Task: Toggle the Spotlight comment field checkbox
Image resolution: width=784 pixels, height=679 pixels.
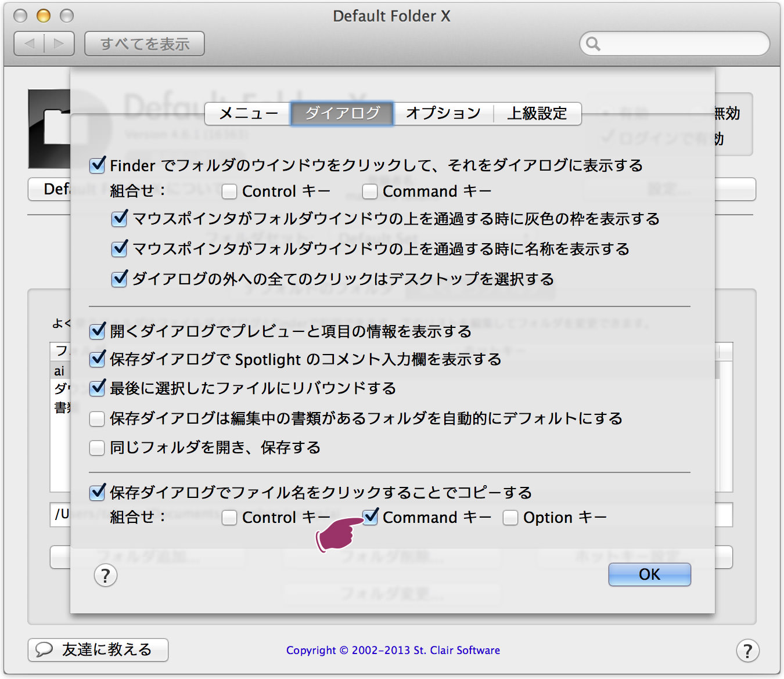Action: 98,359
